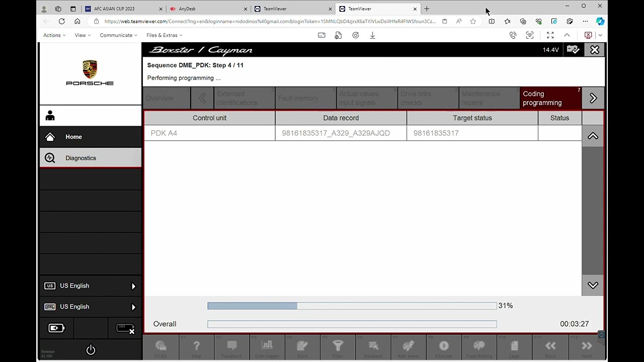Click the Execute play icon

point(444,346)
